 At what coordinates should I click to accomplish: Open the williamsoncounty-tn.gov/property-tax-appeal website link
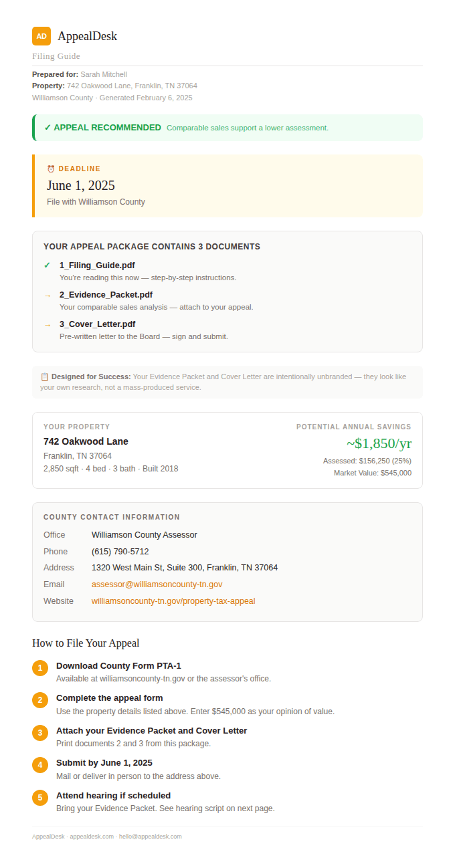coord(173,601)
